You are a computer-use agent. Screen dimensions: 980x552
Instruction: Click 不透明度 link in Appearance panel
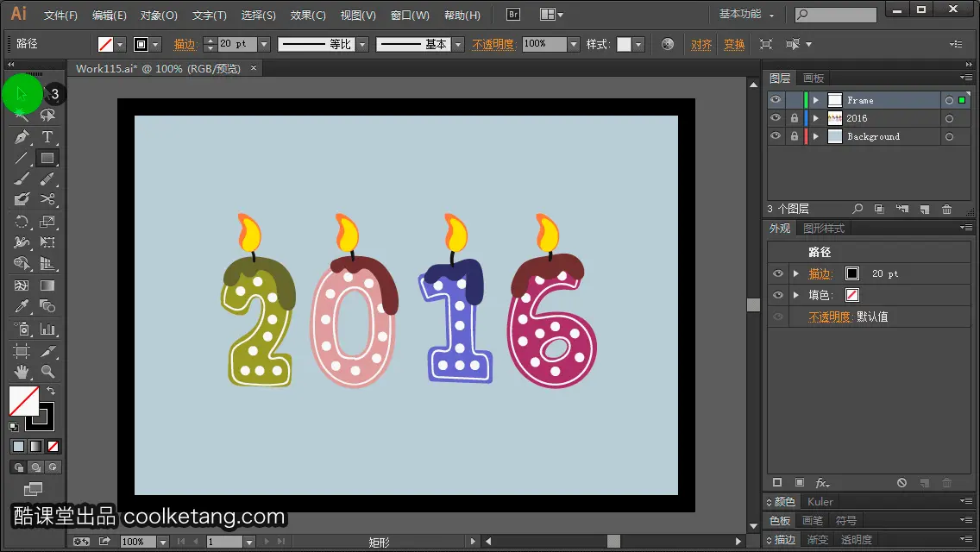tap(829, 317)
